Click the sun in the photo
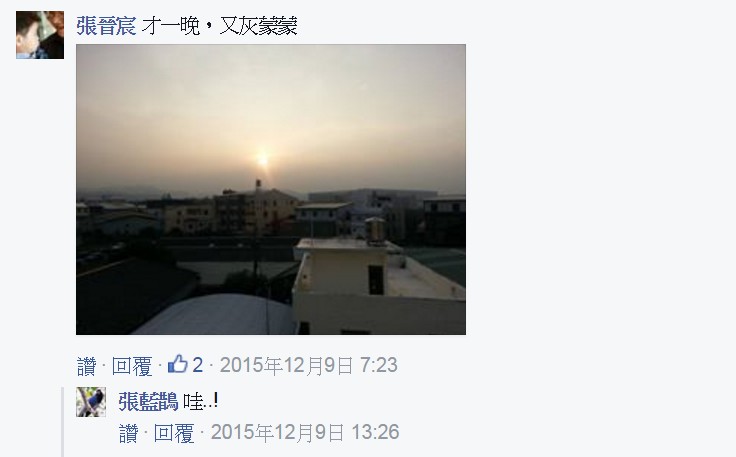Viewport: 736px width, 457px height. coord(262,160)
